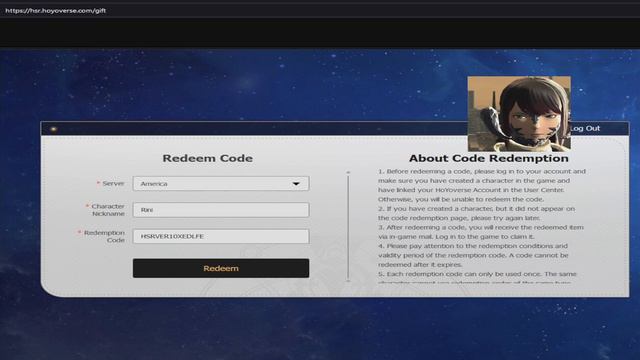Click the Redemption Code label

(x=102, y=236)
